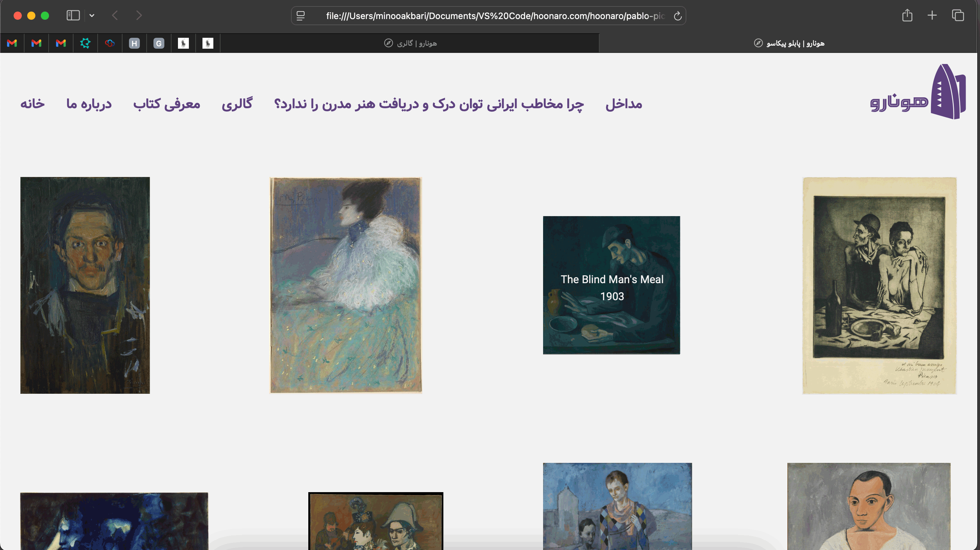Open the etching of a couple at a table

point(879,286)
